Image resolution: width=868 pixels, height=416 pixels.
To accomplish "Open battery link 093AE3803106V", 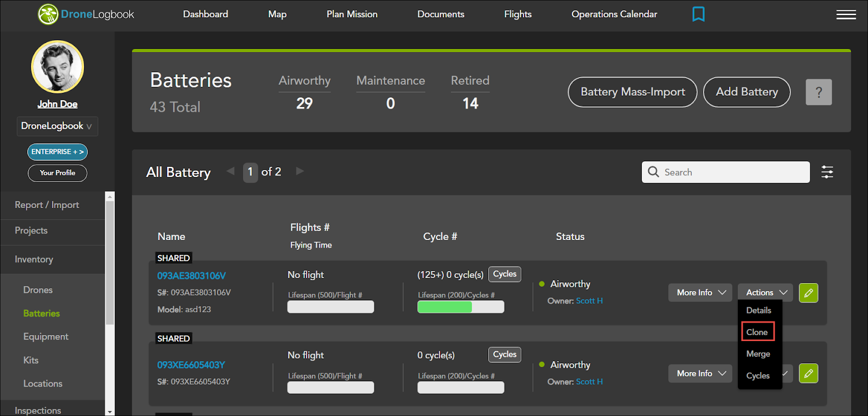I will click(192, 276).
